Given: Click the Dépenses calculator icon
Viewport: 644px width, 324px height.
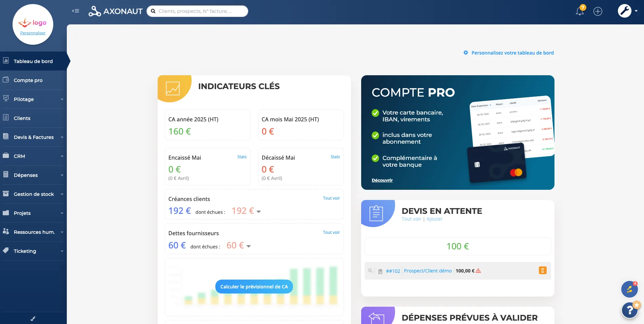Looking at the screenshot, I should tap(6, 175).
